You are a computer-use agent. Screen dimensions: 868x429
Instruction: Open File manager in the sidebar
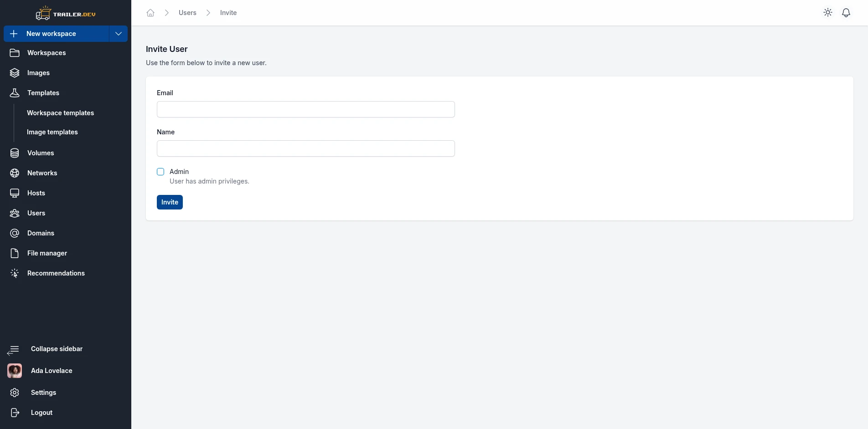point(47,253)
